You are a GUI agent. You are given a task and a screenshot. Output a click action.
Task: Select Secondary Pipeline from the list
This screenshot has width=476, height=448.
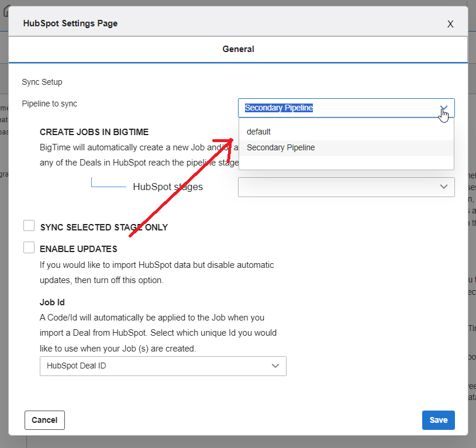(346, 148)
